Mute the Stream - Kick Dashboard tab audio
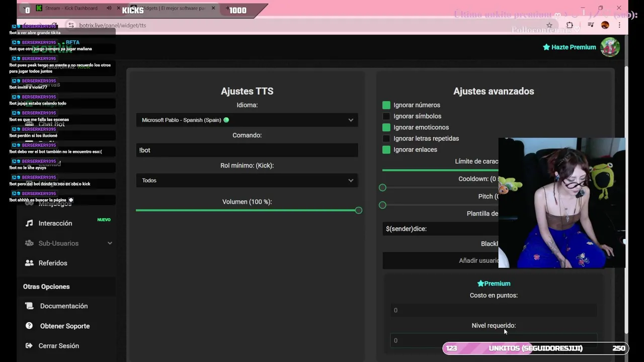 coord(109,8)
